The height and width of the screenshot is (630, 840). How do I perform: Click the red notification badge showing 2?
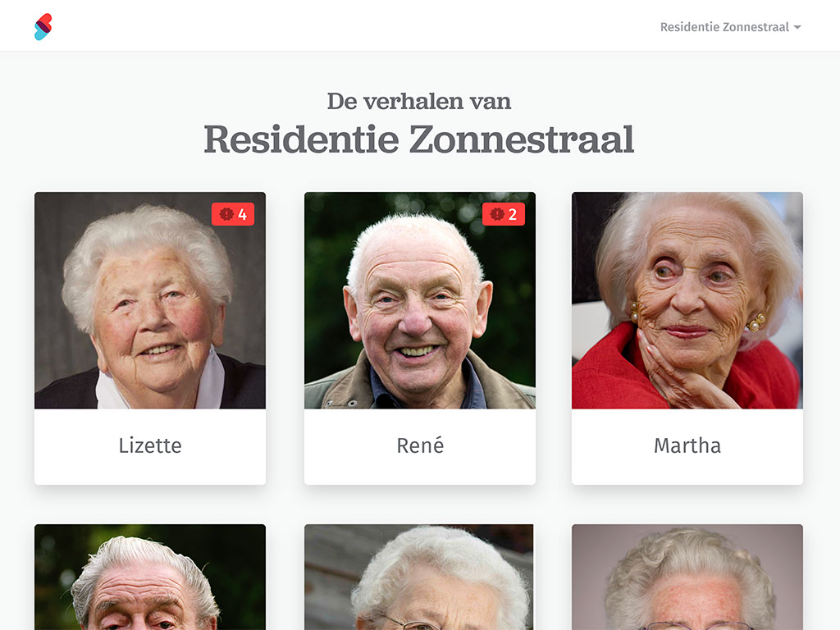[x=504, y=214]
